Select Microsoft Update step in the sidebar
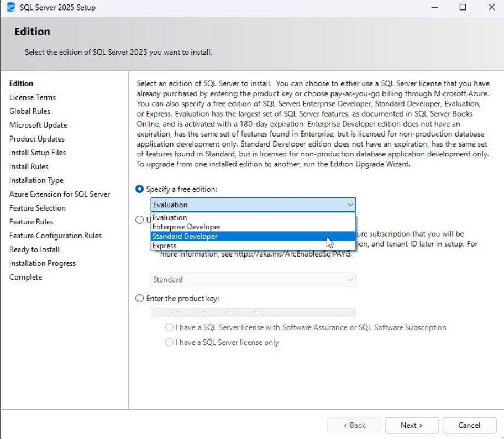The height and width of the screenshot is (439, 504). pyautogui.click(x=38, y=125)
